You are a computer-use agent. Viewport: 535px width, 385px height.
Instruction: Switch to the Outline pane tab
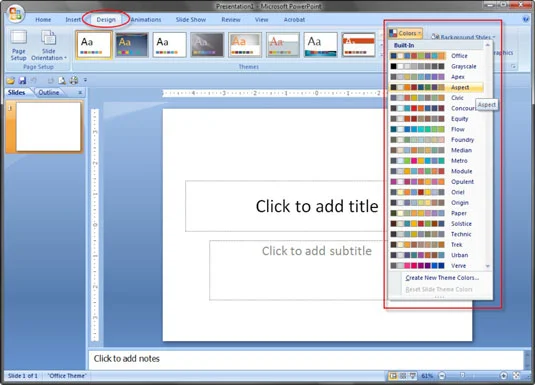(x=48, y=92)
